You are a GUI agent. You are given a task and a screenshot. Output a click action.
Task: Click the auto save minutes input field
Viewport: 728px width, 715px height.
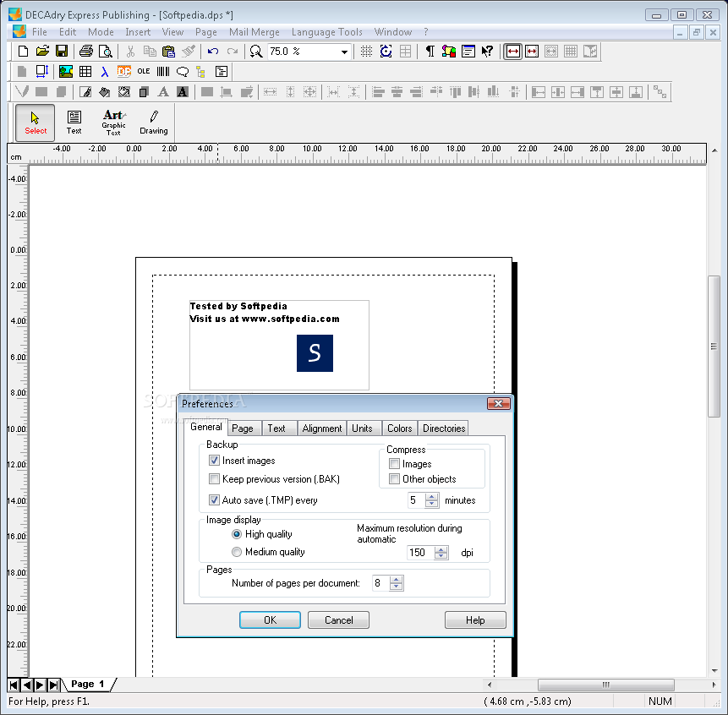pos(416,500)
